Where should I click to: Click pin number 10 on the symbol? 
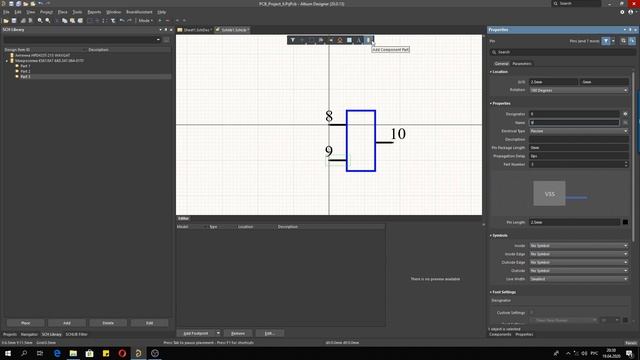(398, 134)
